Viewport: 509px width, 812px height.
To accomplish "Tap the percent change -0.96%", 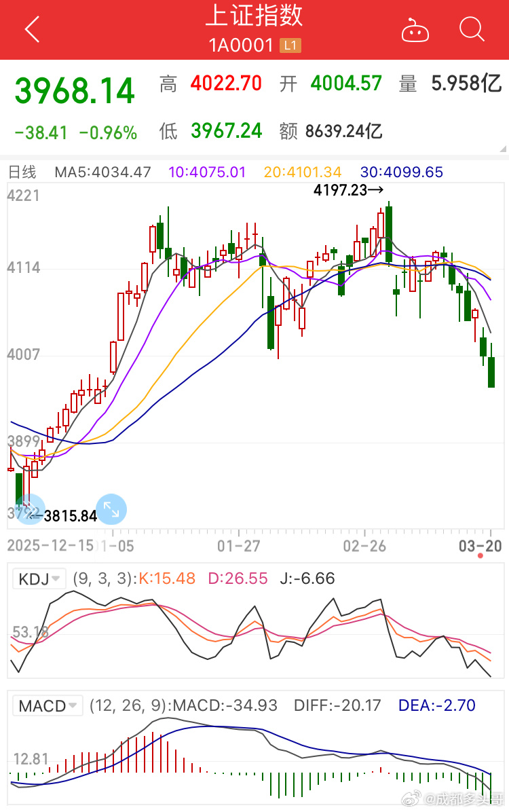I will (x=108, y=133).
